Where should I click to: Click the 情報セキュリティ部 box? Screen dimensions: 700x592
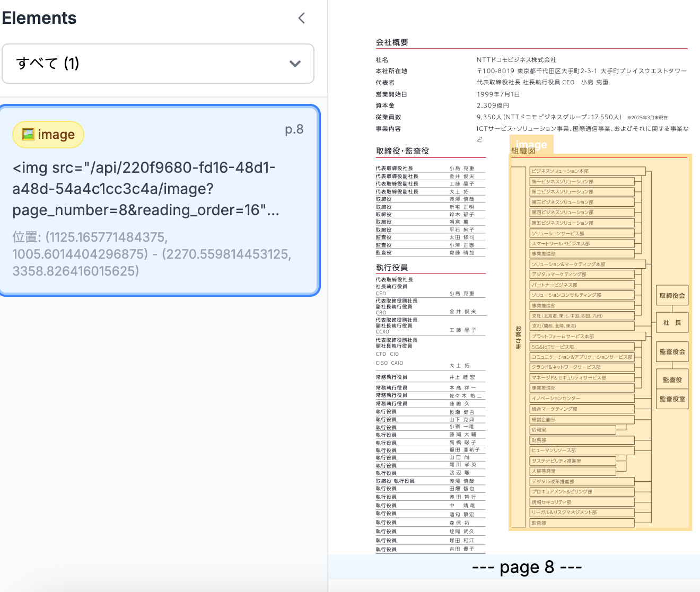coord(582,502)
